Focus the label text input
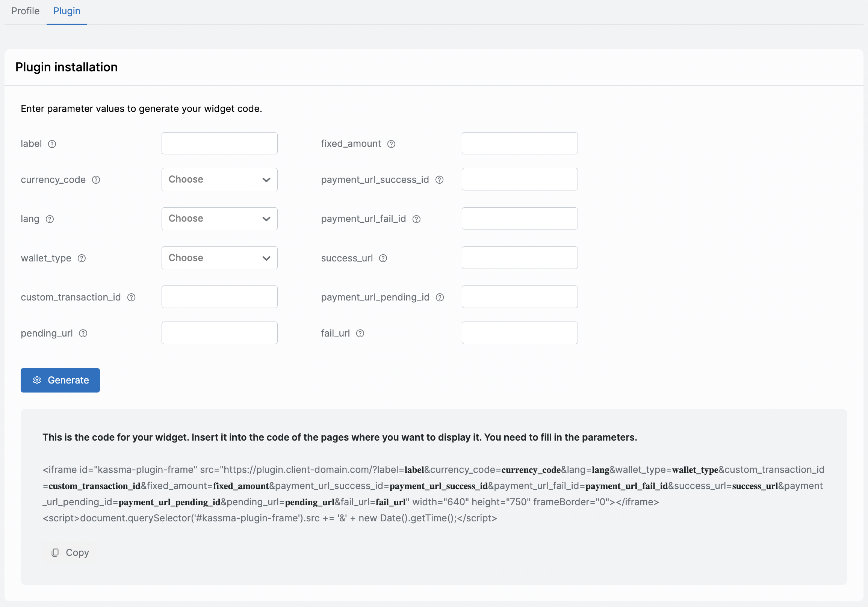 coord(219,143)
